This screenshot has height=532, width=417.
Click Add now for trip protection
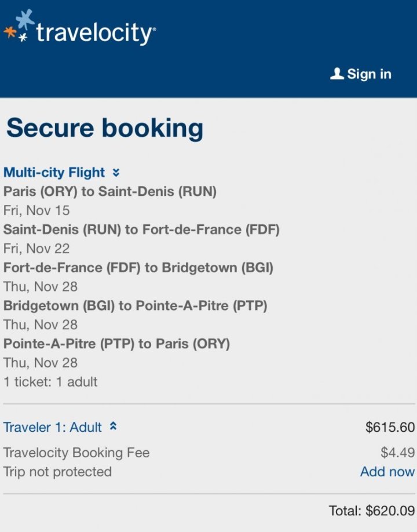point(387,472)
